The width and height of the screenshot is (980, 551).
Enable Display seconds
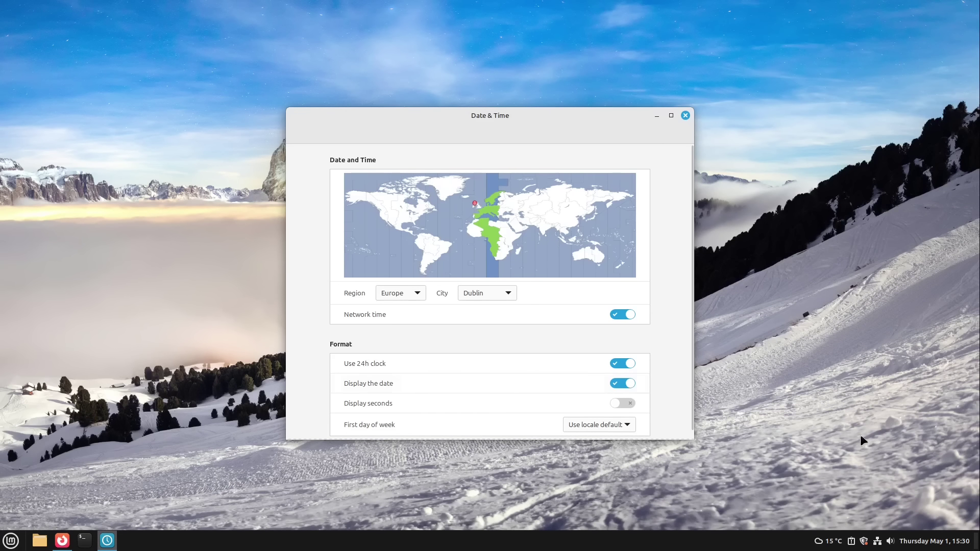point(622,403)
